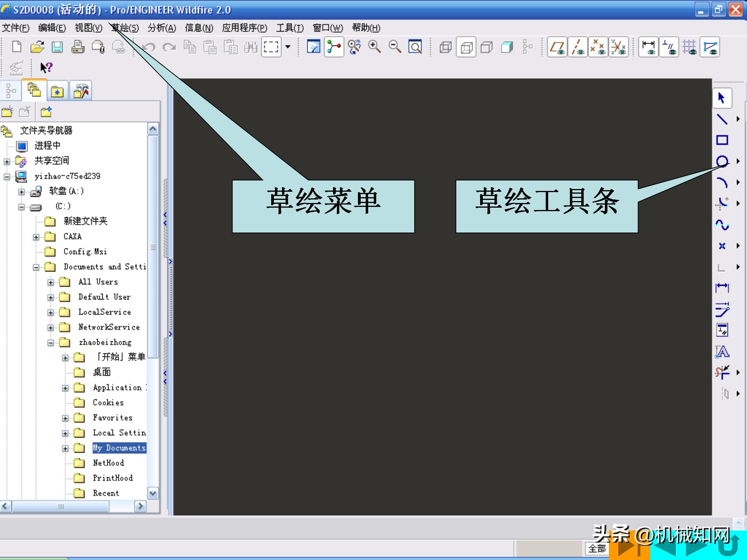Switch to the Favorites folder tab
747x560 pixels.
[x=57, y=91]
